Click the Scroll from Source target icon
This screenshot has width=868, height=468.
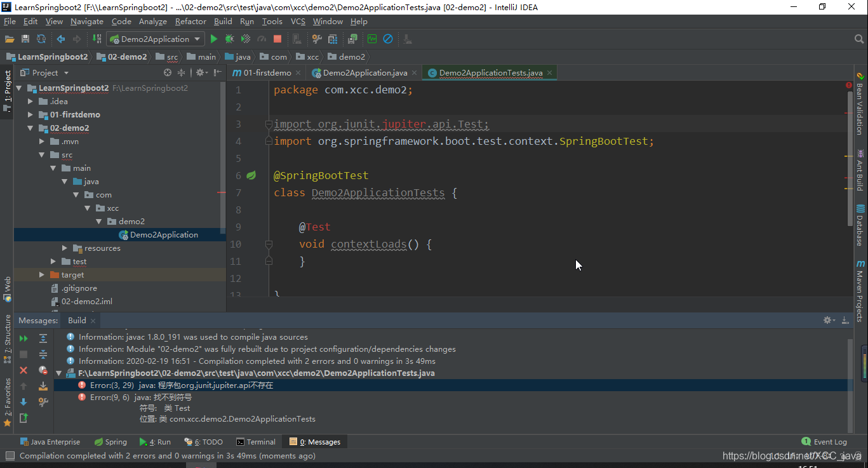168,72
